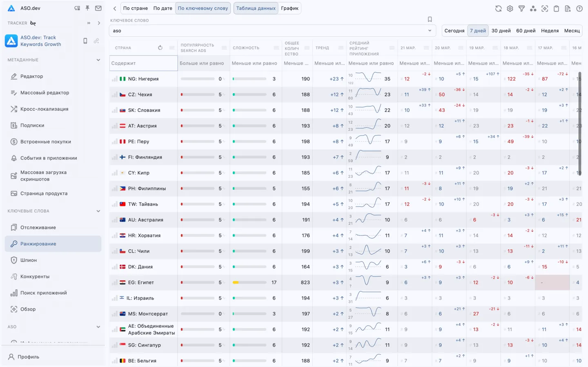The width and height of the screenshot is (588, 367).
Task: Open the help question mark icon
Action: 579,9
